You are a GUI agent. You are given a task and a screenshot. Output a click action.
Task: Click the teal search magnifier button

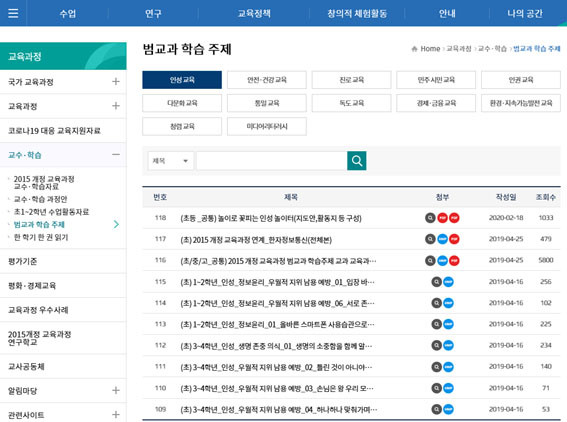click(x=357, y=161)
